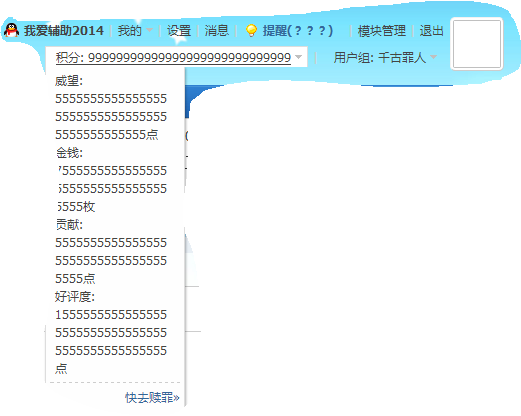
Task: Click the 积分 points value link
Action: tap(173, 58)
